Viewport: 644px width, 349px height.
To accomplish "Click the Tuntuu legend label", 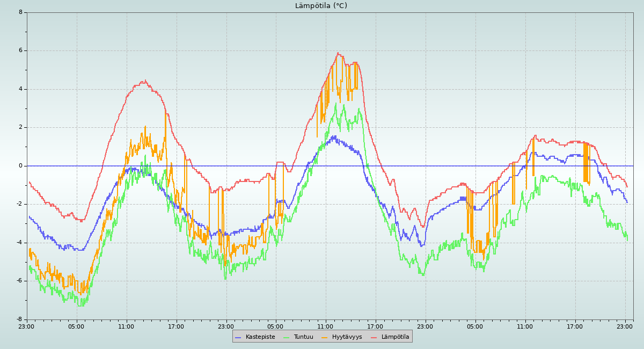I will [304, 337].
